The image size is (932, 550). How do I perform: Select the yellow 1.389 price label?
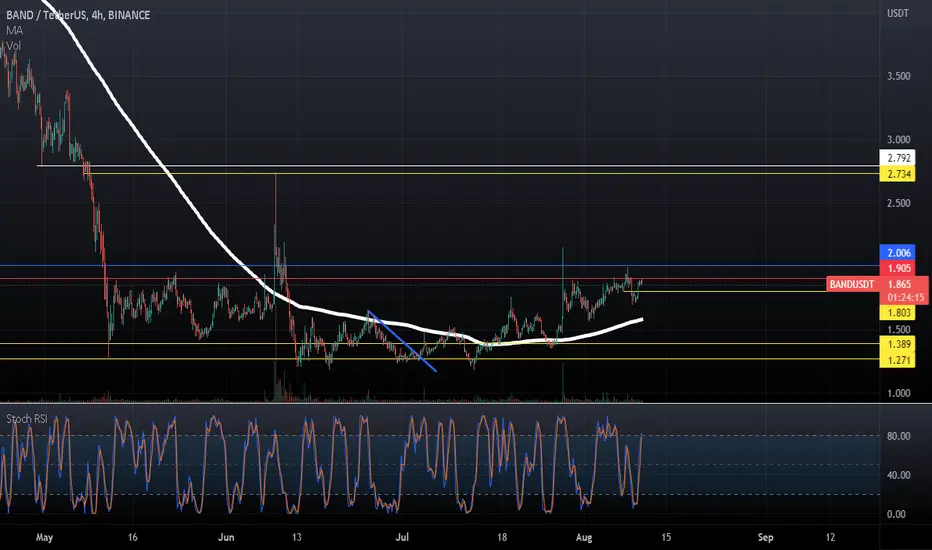[898, 344]
